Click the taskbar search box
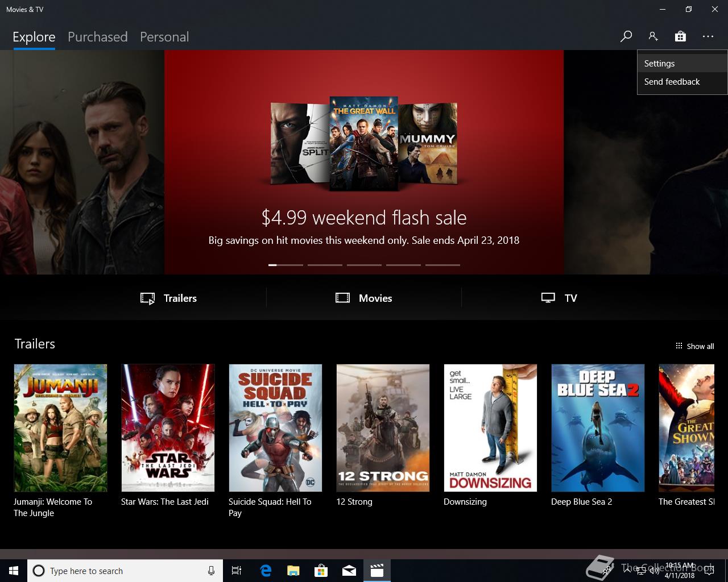Viewport: 728px width, 582px height. click(125, 571)
